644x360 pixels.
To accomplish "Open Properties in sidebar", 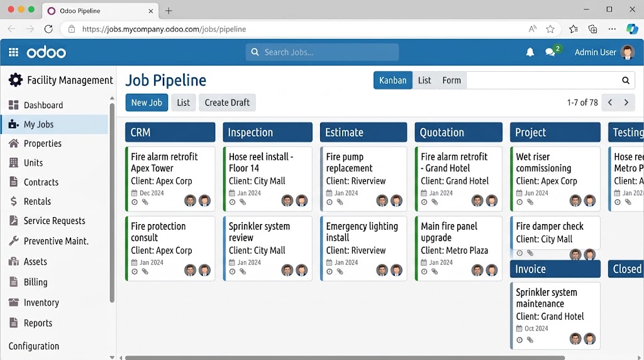I will pyautogui.click(x=55, y=143).
